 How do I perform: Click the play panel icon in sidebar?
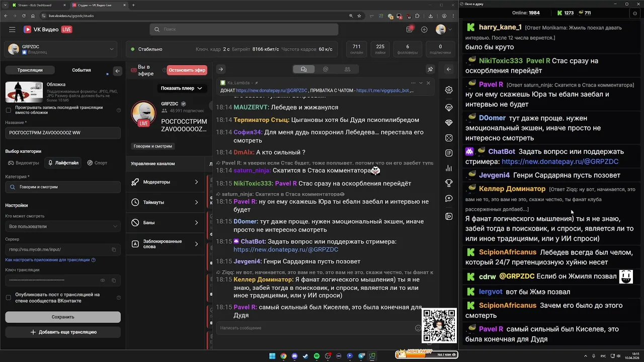449,216
